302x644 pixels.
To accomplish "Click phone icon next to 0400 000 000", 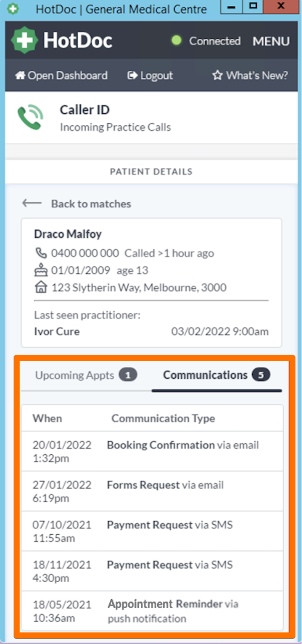I will (x=41, y=253).
